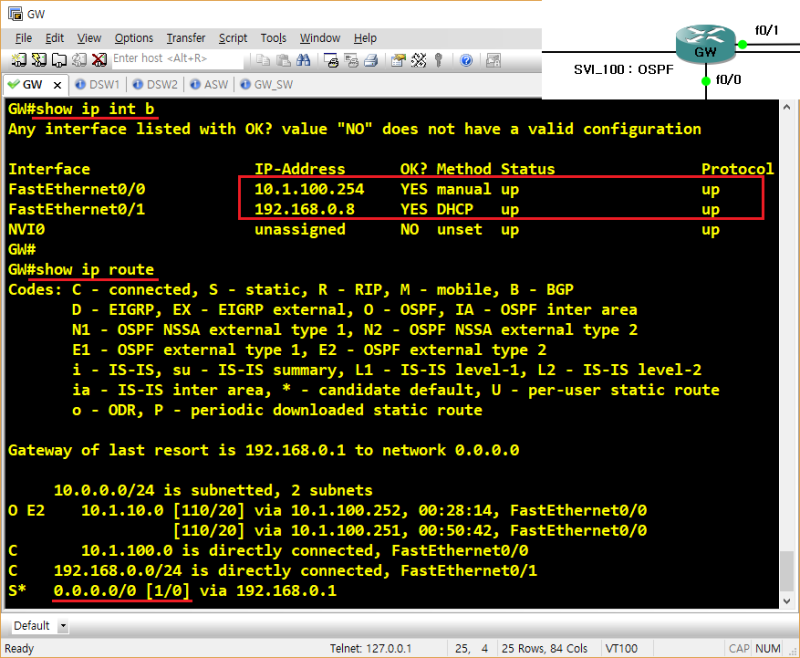
Task: Click the 0.0.0.0/0 [1/0] static route
Action: point(121,591)
